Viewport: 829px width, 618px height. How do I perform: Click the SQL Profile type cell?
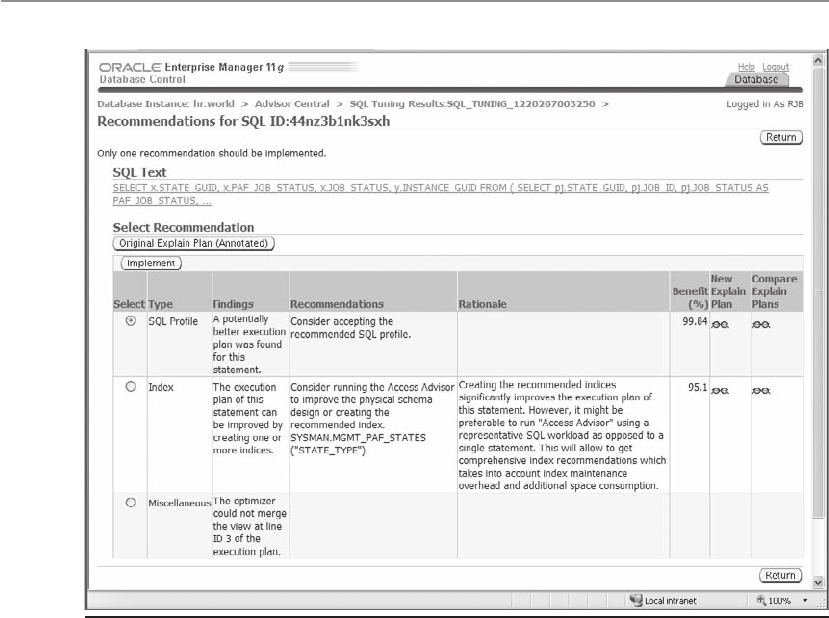click(x=173, y=321)
